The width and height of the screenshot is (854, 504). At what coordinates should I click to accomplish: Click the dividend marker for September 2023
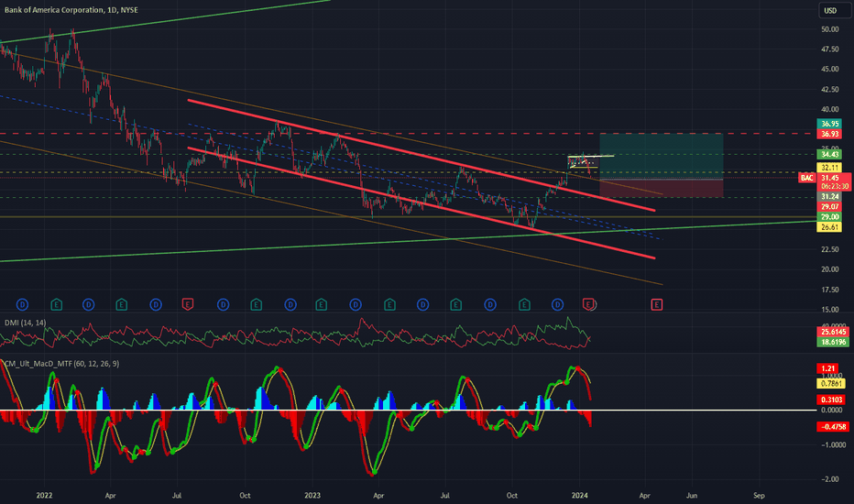pyautogui.click(x=490, y=304)
